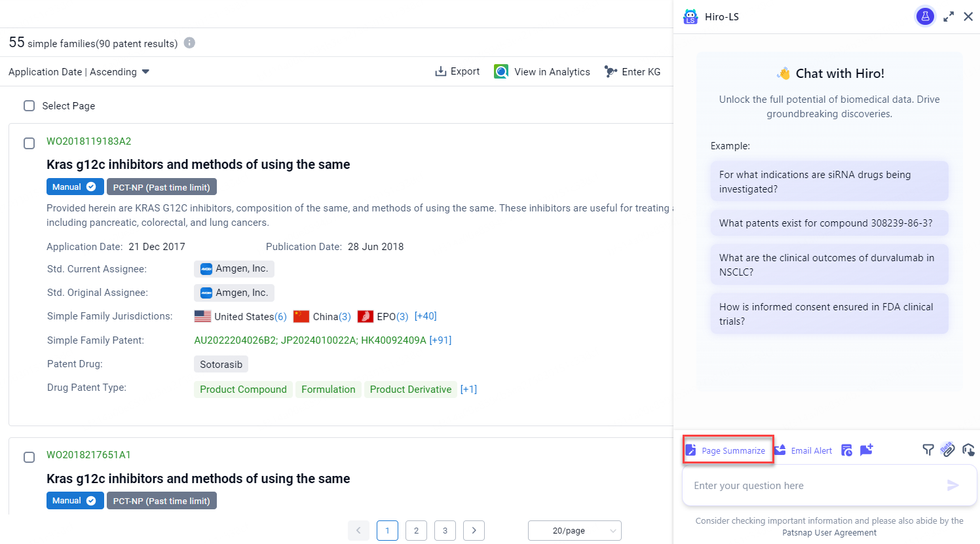This screenshot has width=980, height=544.
Task: Create an Email Alert from the chat panel
Action: coord(803,450)
